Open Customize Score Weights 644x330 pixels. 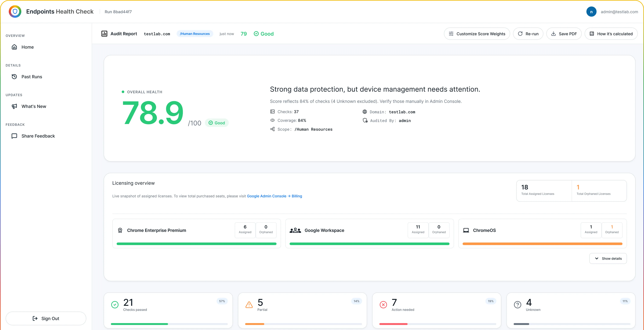[477, 34]
